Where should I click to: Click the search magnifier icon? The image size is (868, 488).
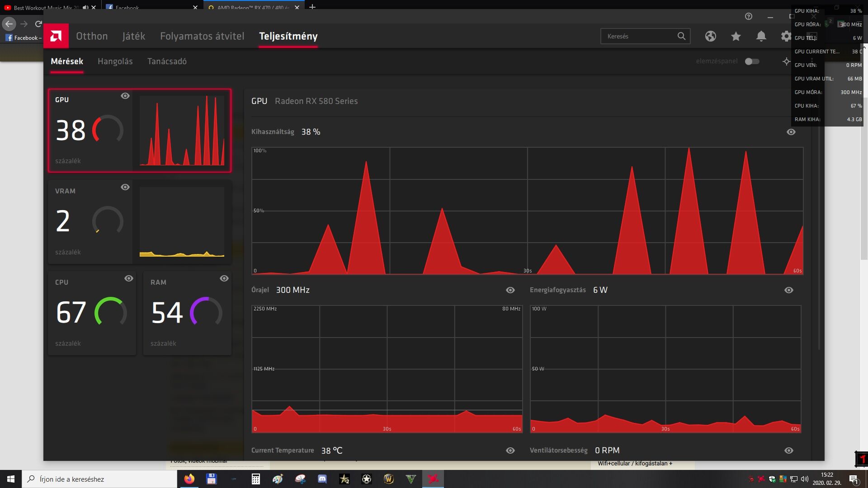pos(681,36)
